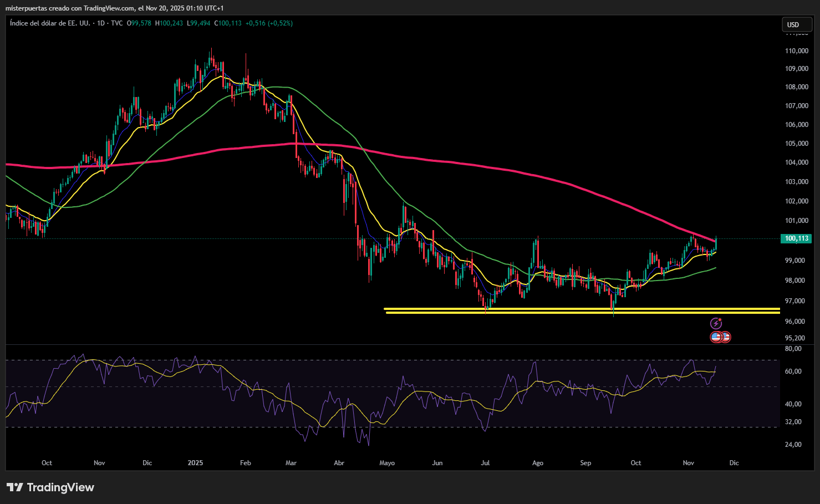The height and width of the screenshot is (504, 820).
Task: Open the USD currency selector
Action: click(x=797, y=24)
